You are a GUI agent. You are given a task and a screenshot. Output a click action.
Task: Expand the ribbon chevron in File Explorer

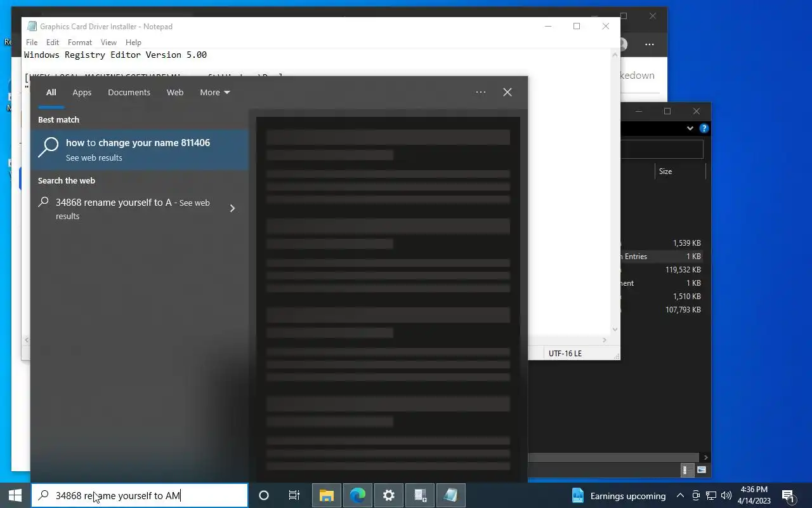pyautogui.click(x=690, y=128)
